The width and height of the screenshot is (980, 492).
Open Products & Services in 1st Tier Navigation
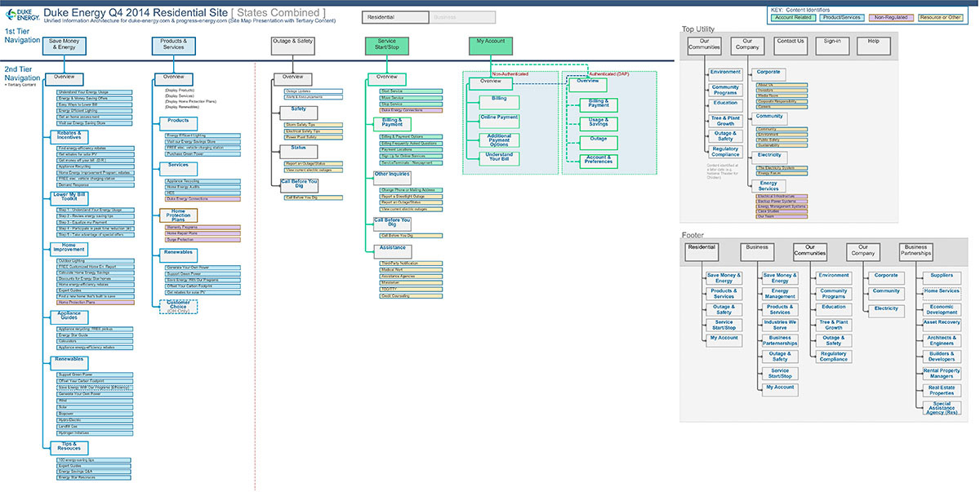pos(173,45)
